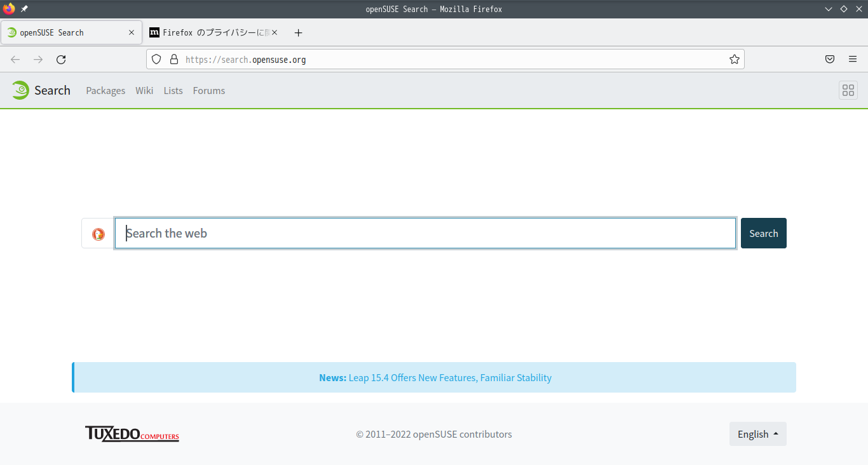The width and height of the screenshot is (868, 465).
Task: Close the Firefox window
Action: (858, 9)
